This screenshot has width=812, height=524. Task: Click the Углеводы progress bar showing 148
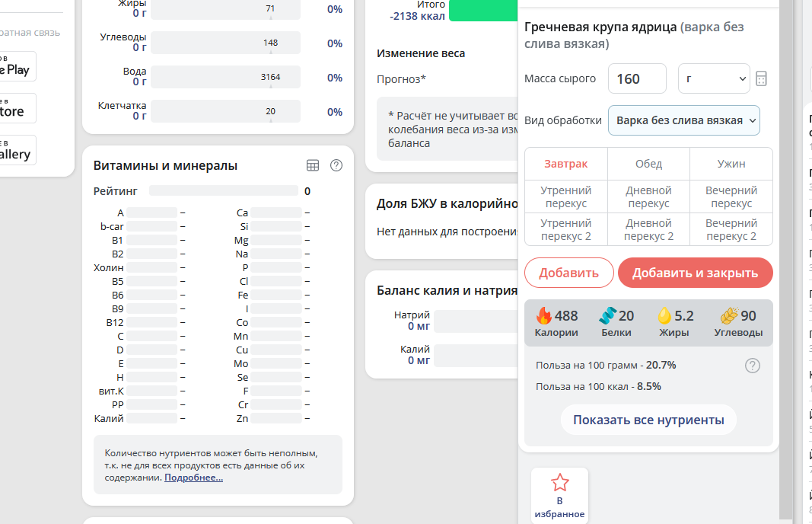click(225, 43)
